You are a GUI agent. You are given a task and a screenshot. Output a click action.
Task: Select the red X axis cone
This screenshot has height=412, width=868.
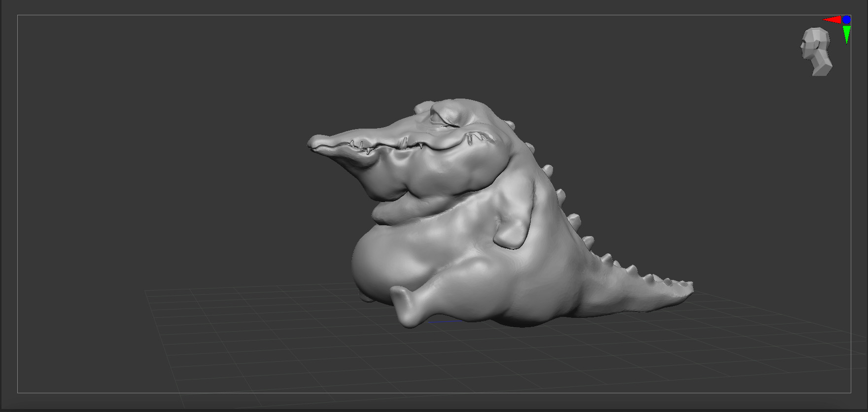pos(833,20)
